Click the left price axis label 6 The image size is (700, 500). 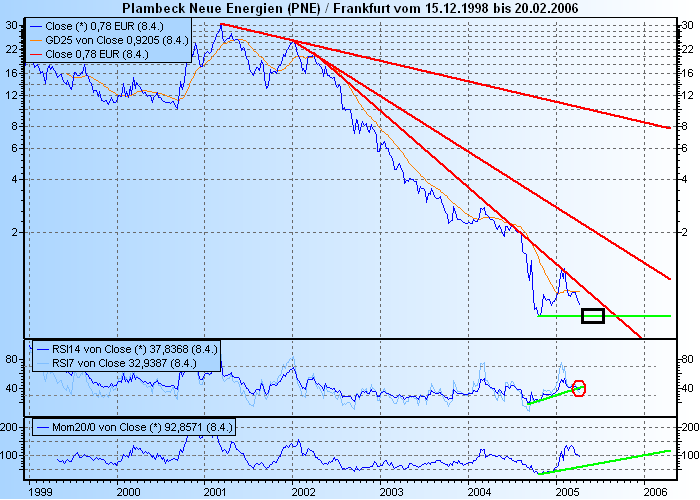tap(15, 148)
